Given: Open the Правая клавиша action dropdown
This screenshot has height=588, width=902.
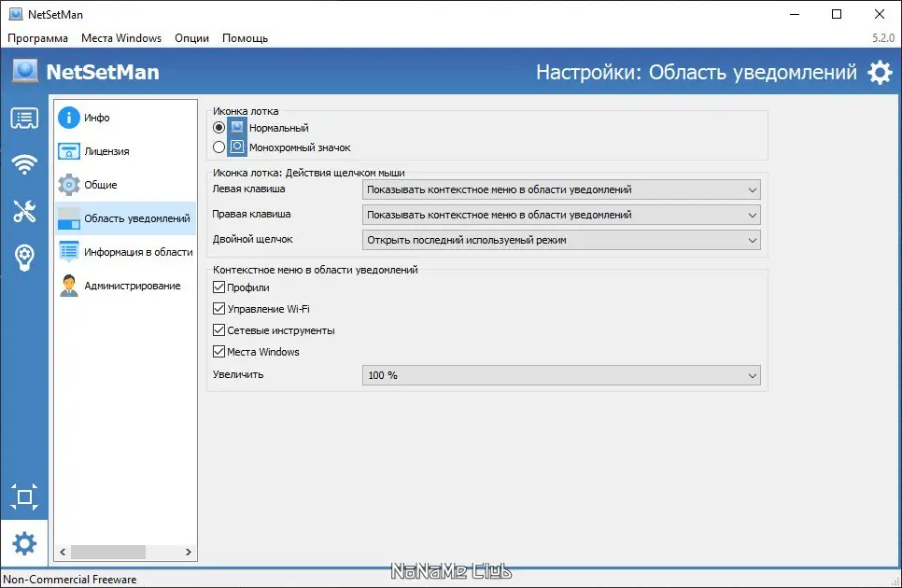Looking at the screenshot, I should pyautogui.click(x=561, y=215).
